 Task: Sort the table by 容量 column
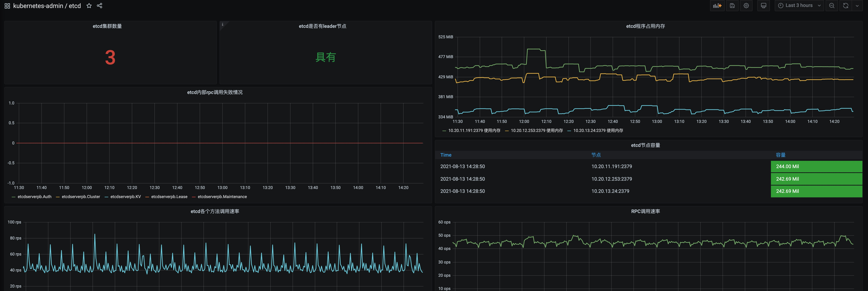(x=780, y=155)
